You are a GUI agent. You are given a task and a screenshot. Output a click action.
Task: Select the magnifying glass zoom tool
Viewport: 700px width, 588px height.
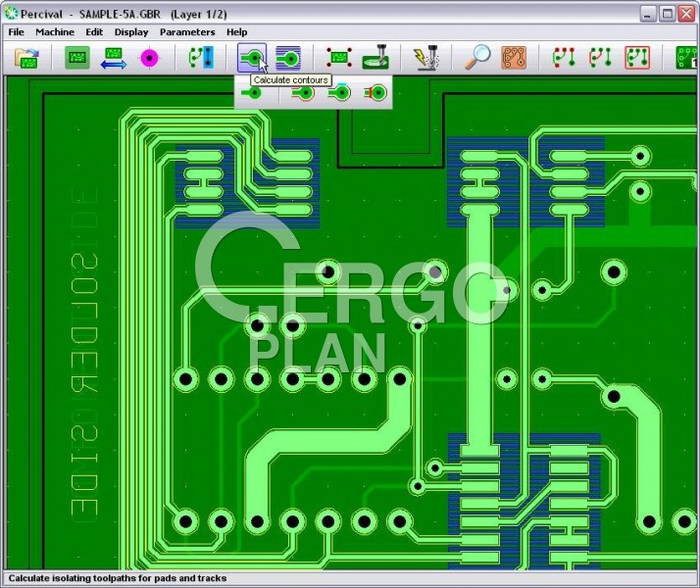pyautogui.click(x=477, y=57)
